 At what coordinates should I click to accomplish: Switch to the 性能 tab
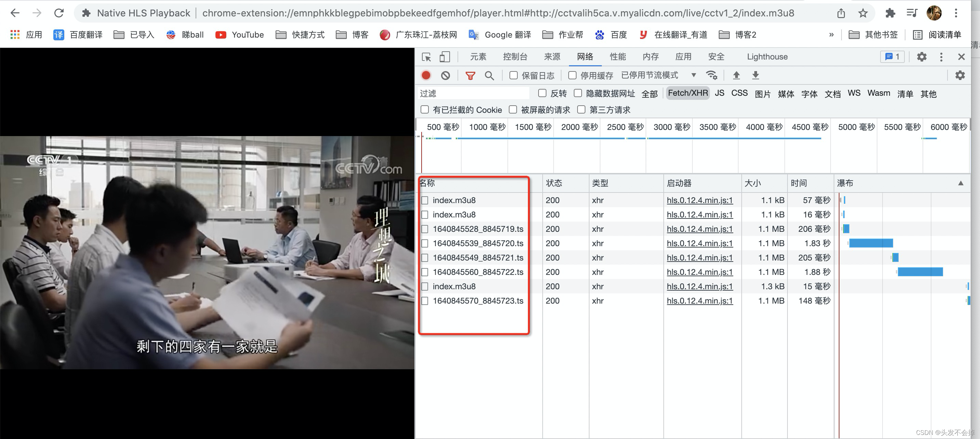click(618, 57)
